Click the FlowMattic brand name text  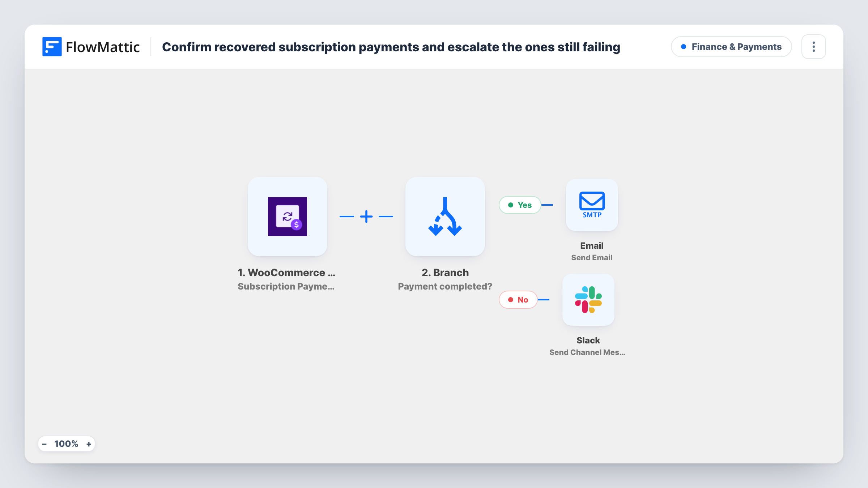[103, 47]
